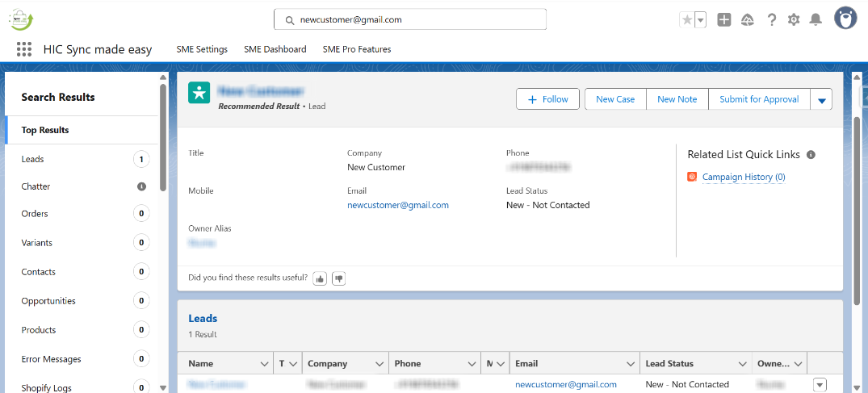Filter results by Leads
Viewport: 868px width, 393px height.
[x=82, y=160]
